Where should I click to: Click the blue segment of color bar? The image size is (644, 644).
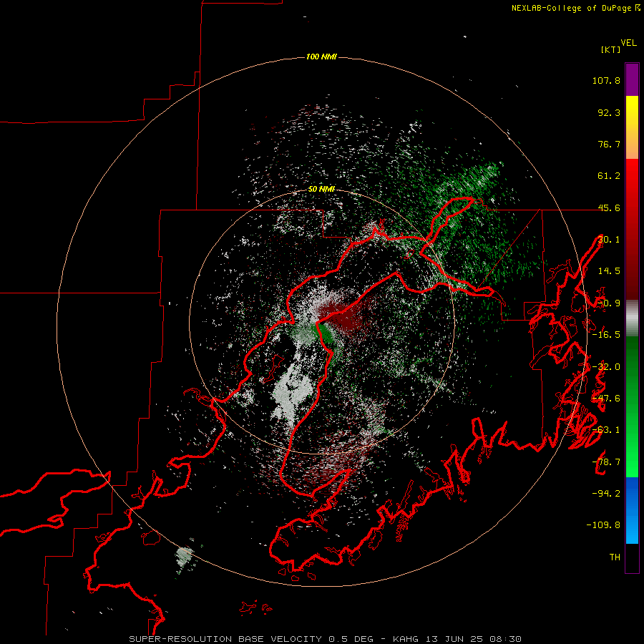pyautogui.click(x=632, y=510)
